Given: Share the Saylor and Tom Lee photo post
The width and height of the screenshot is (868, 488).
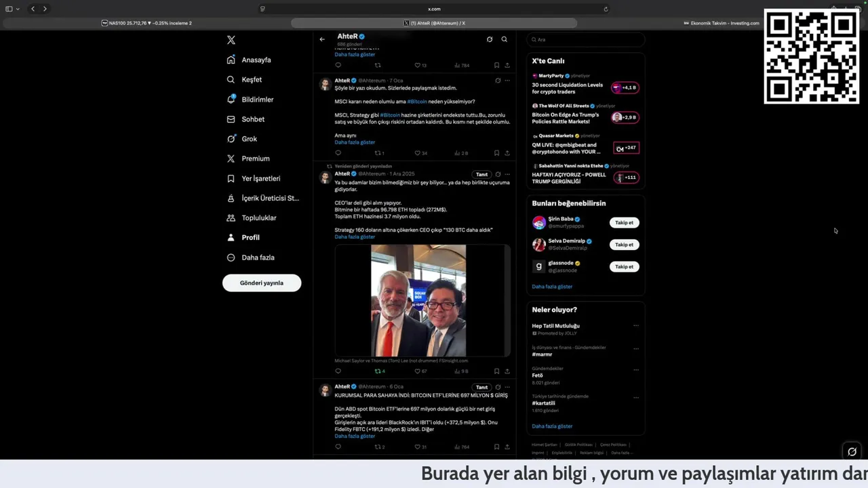Looking at the screenshot, I should (x=507, y=371).
